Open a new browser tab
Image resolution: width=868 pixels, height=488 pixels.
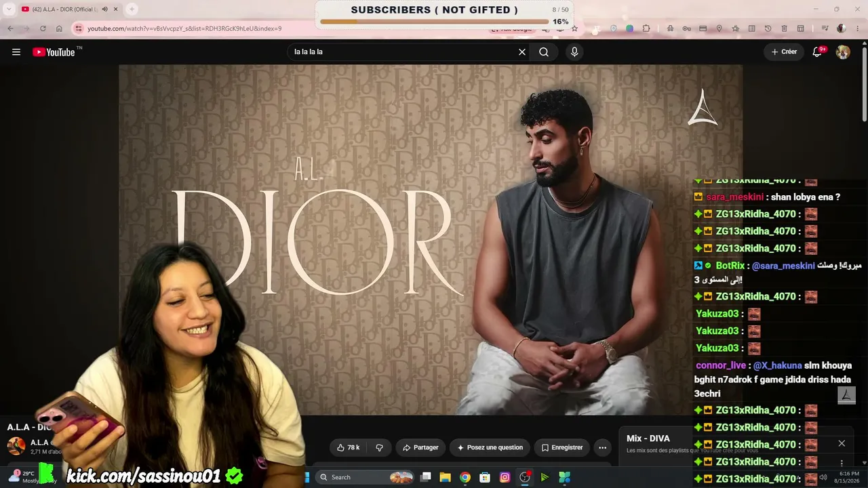click(x=132, y=9)
